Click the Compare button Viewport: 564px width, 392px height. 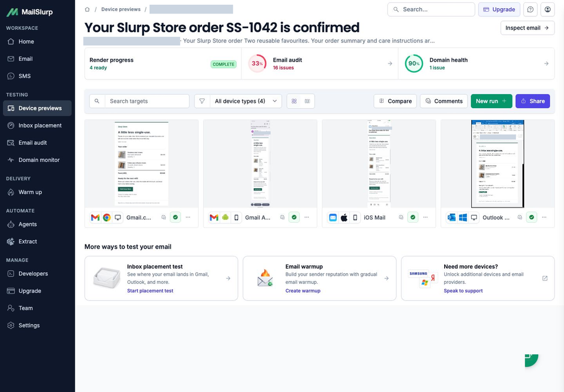click(395, 101)
